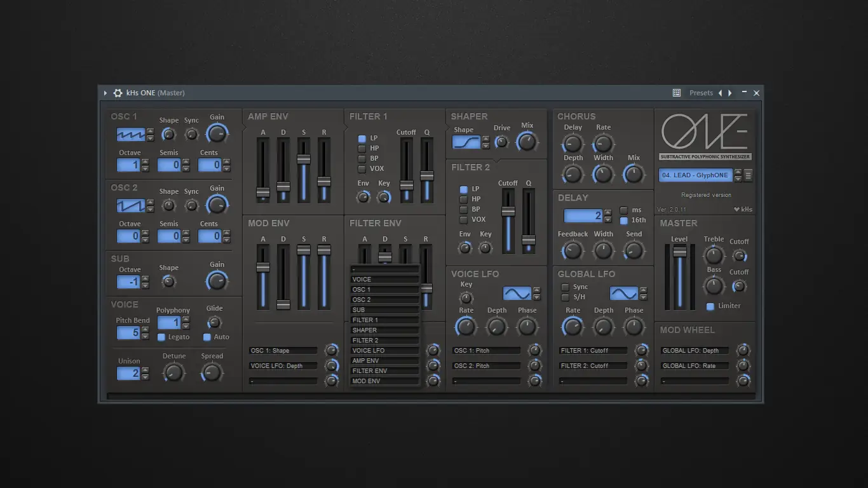Choose FILTER ENV from the open target list
Screen dimensions: 868x488
pos(385,371)
